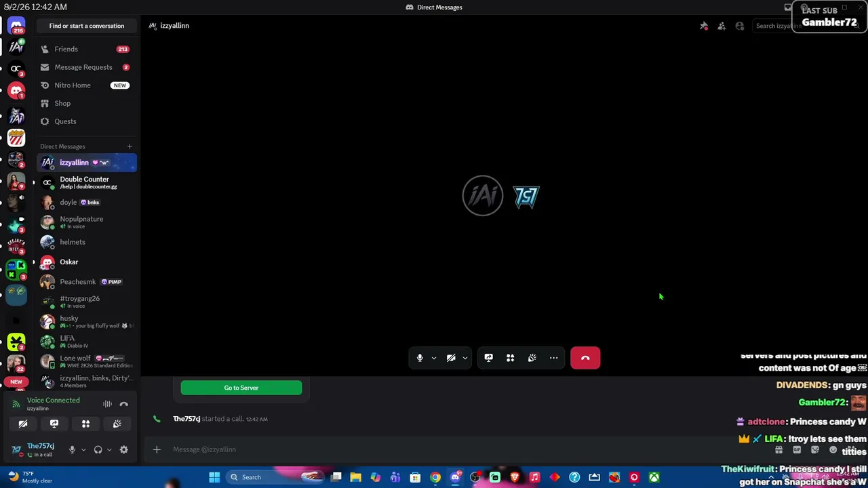Open the doyle direct message
This screenshot has width=868, height=488.
86,202
